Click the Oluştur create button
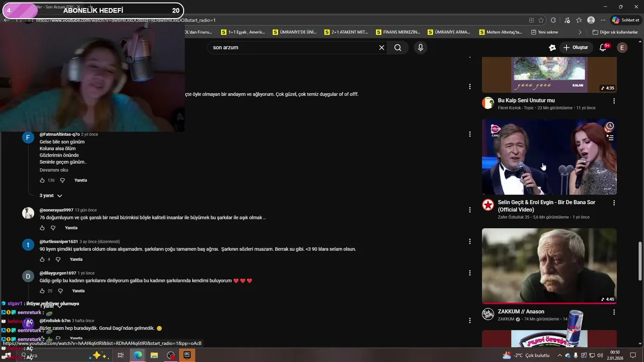This screenshot has width=644, height=362. [x=576, y=48]
